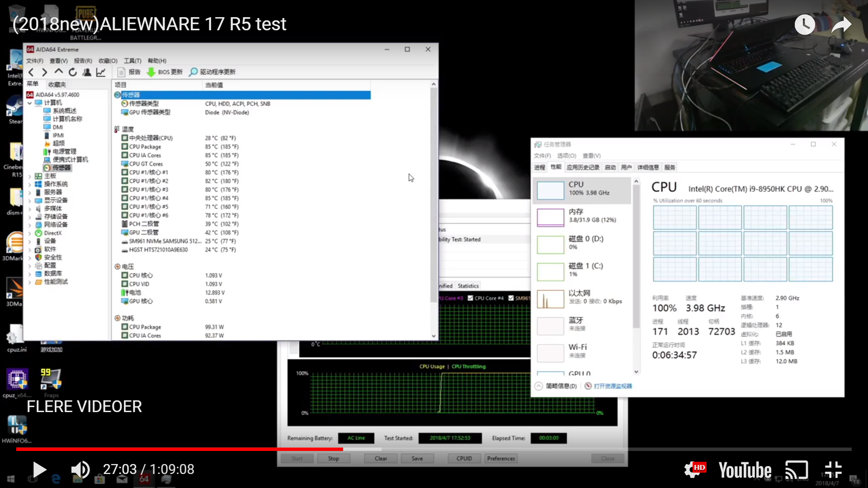Click the red YouTube video progress bar
Screen dimensions: 868x488
pos(181,449)
